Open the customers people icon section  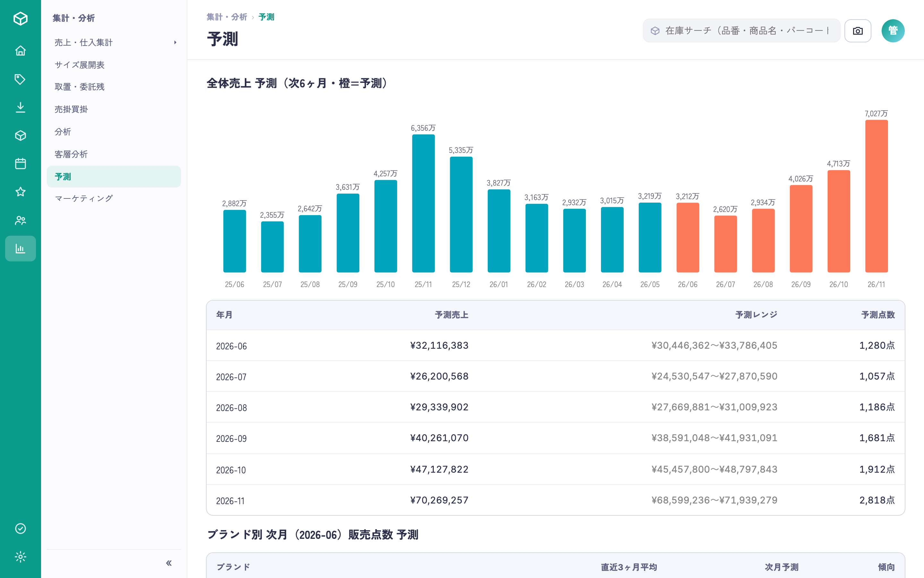coord(20,220)
